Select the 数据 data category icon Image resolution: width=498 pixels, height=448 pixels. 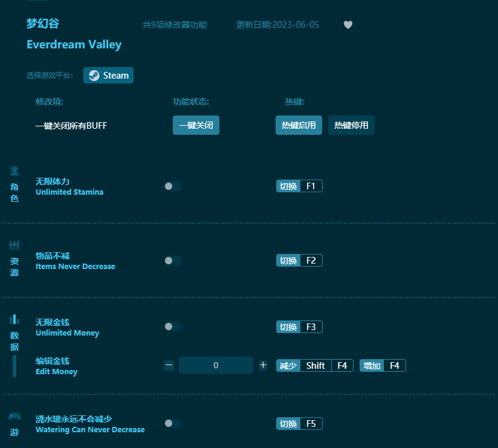click(x=15, y=319)
